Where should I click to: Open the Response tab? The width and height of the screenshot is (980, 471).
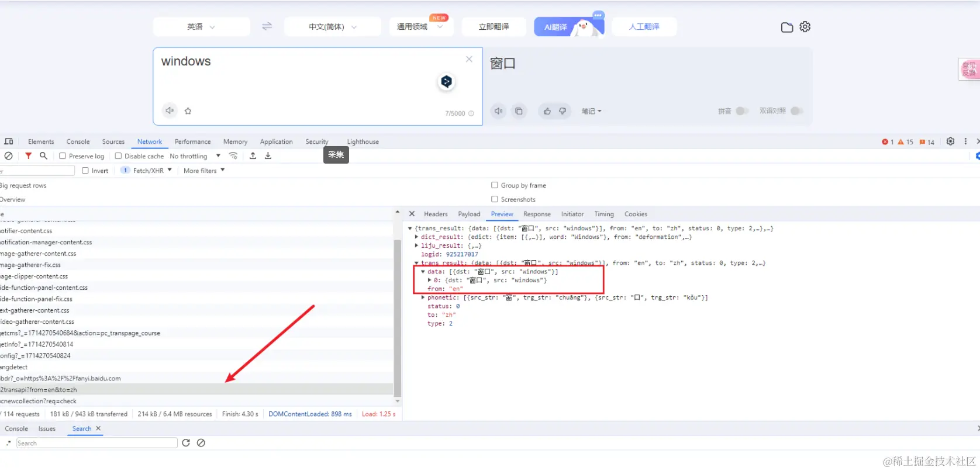[x=537, y=214]
